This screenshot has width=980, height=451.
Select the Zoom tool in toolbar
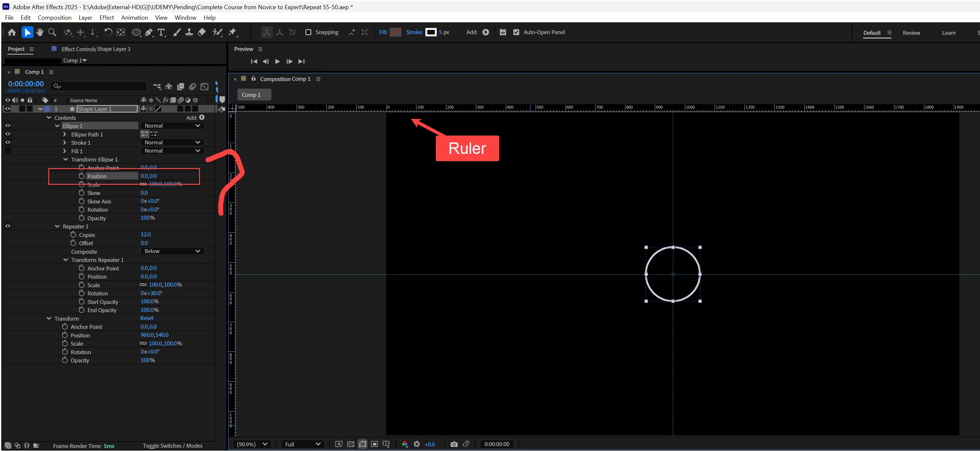52,32
